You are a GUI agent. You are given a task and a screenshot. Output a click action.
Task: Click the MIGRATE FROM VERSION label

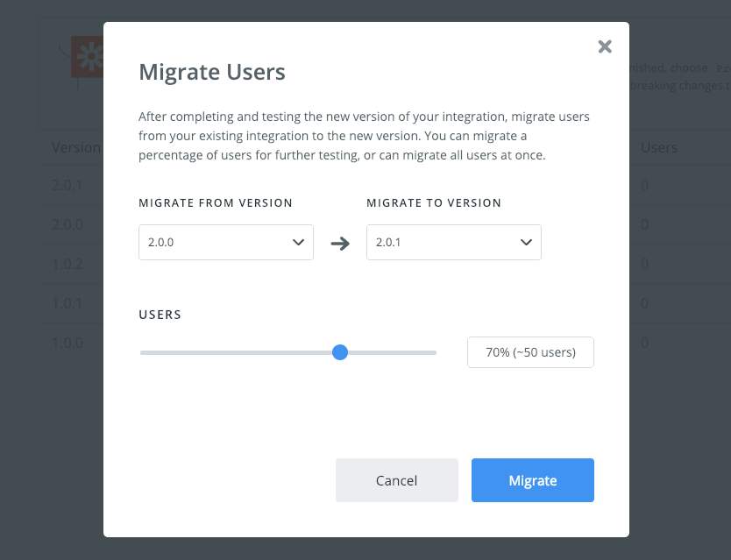coord(216,202)
